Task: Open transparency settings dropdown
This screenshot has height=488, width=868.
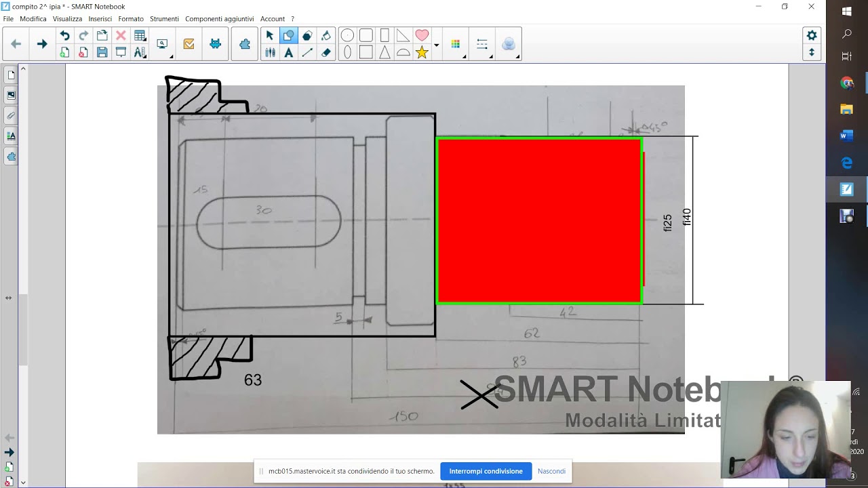Action: tap(509, 44)
